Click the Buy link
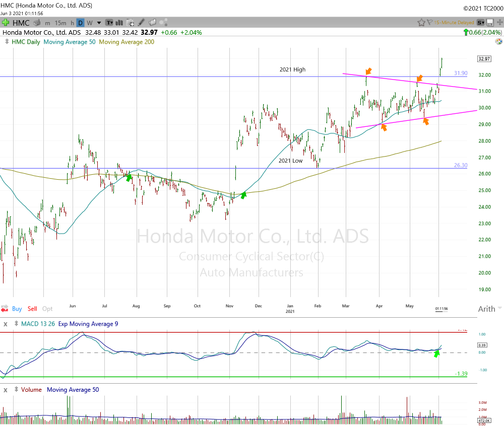The height and width of the screenshot is (428, 504). coord(17,309)
